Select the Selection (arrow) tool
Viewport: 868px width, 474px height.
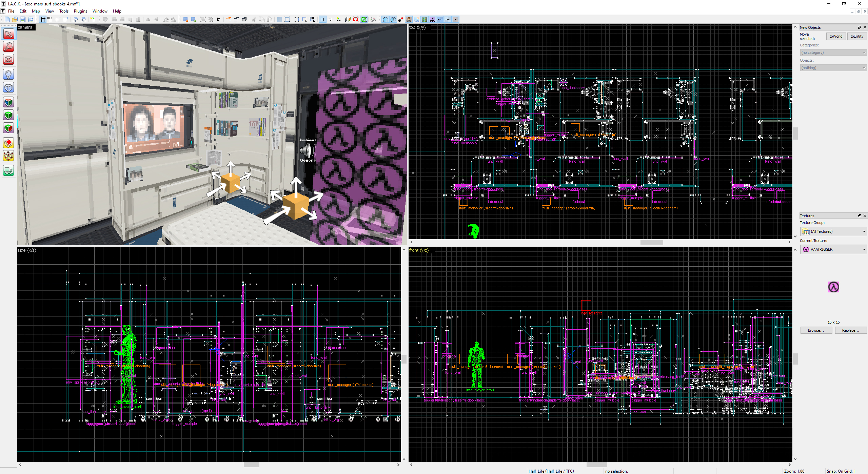[8, 34]
